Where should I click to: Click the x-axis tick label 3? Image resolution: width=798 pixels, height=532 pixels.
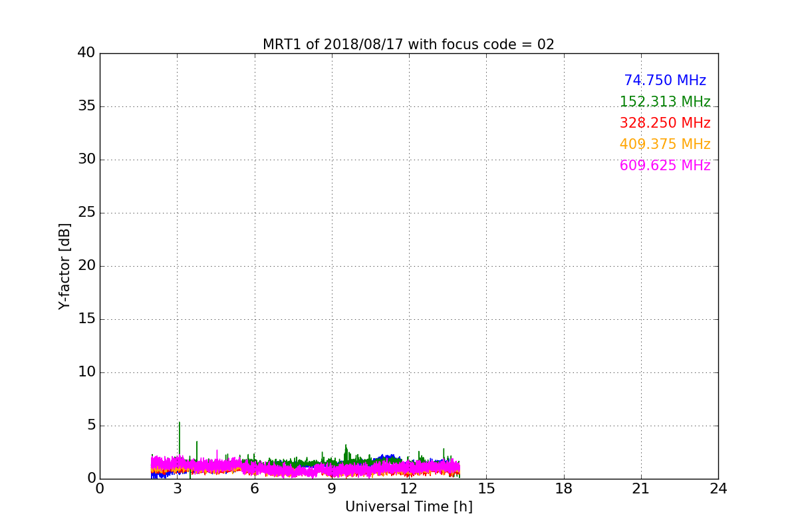point(177,489)
